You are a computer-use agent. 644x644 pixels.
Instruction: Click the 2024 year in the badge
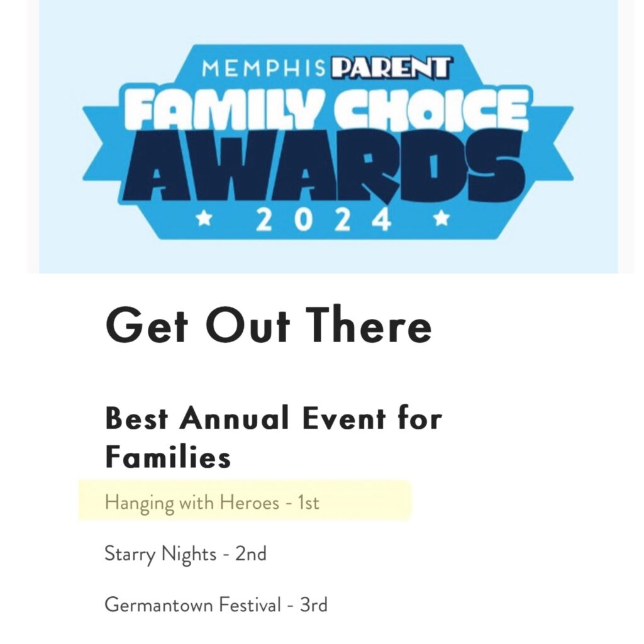[323, 219]
